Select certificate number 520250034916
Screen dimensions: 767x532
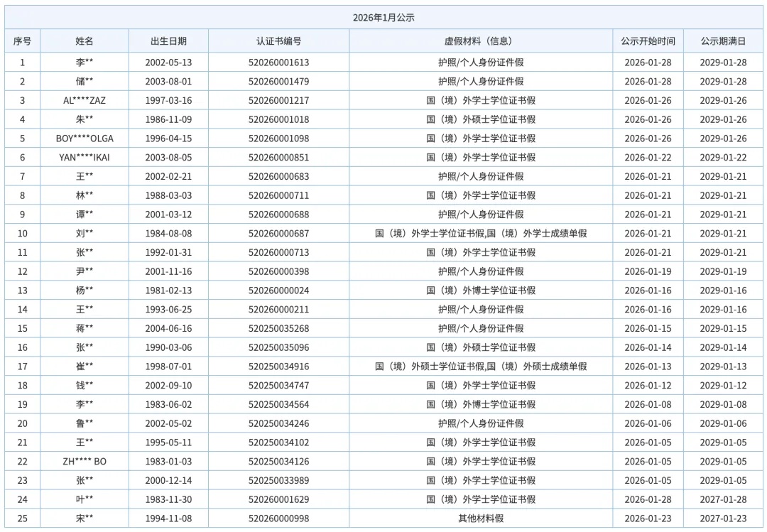[278, 367]
